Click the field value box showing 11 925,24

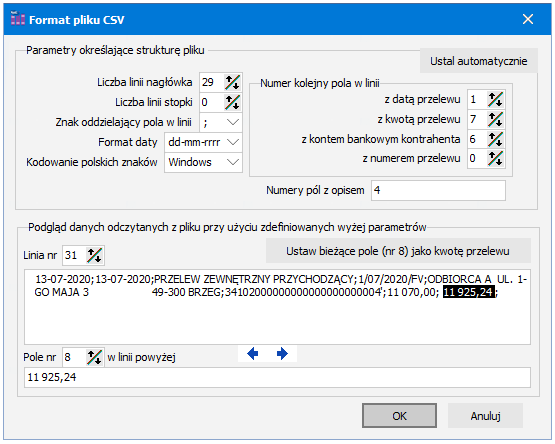click(x=278, y=377)
